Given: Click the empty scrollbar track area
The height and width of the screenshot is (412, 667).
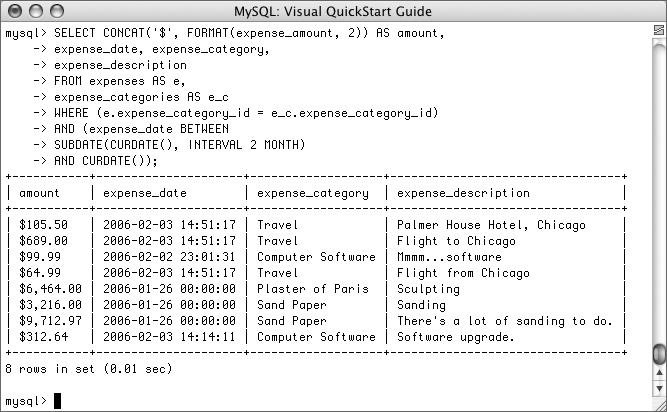Looking at the screenshot, I should (x=659, y=191).
